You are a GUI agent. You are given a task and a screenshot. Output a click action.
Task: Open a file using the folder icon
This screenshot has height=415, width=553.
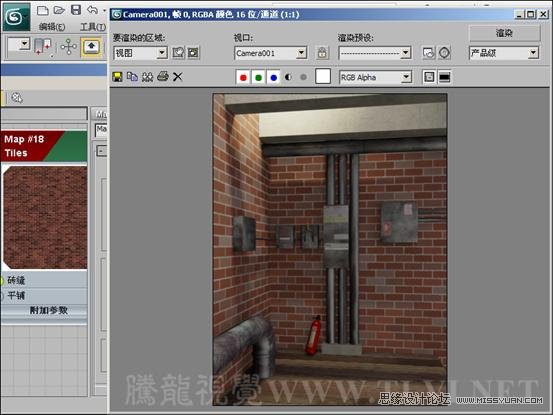(x=59, y=10)
